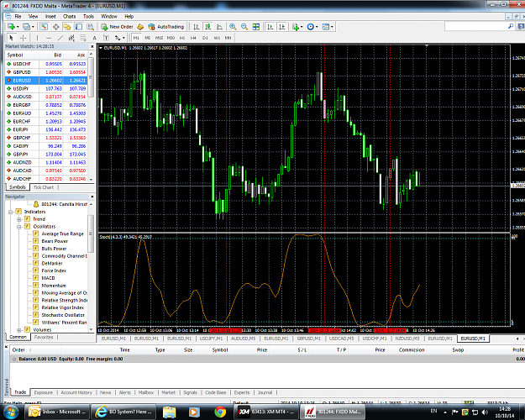This screenshot has height=420, width=525.
Task: Switch to the Account History tab
Action: coord(76,392)
